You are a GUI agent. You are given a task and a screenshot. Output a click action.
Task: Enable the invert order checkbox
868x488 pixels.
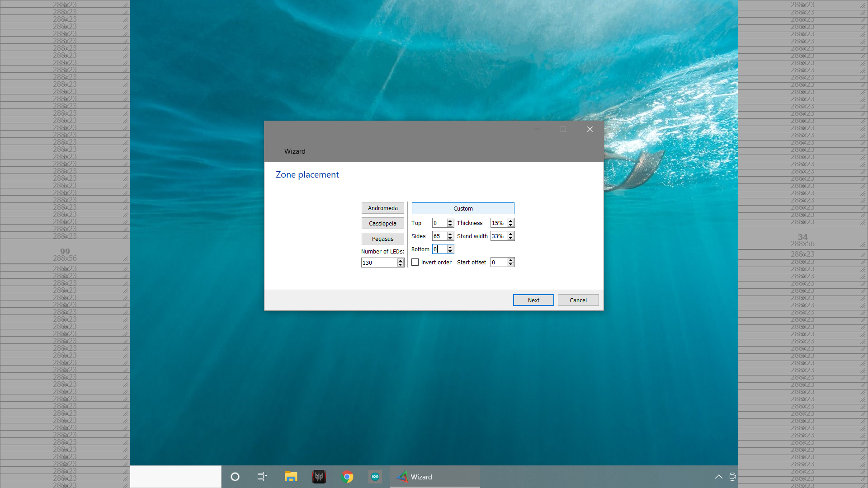click(415, 262)
